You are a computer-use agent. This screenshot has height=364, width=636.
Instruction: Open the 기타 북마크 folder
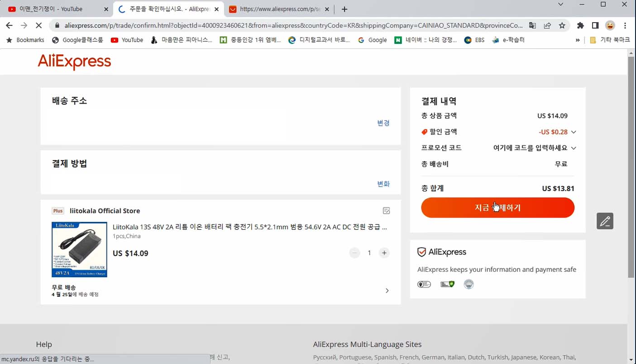click(610, 40)
